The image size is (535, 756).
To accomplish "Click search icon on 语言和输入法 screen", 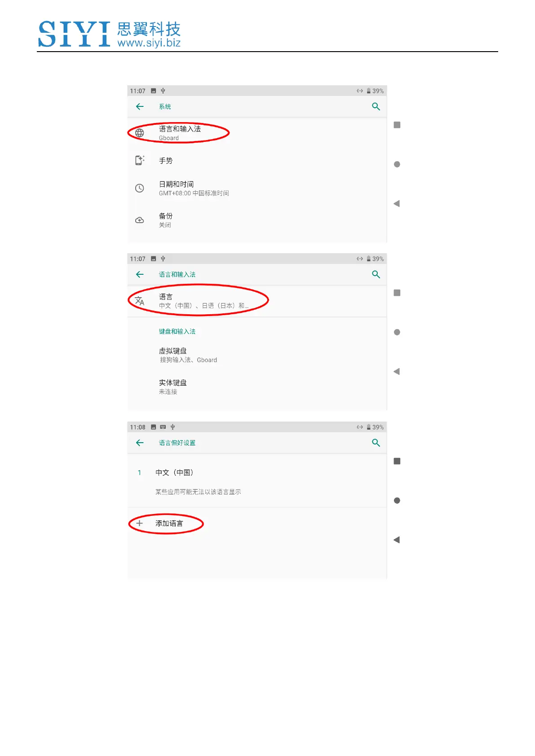I will point(376,274).
